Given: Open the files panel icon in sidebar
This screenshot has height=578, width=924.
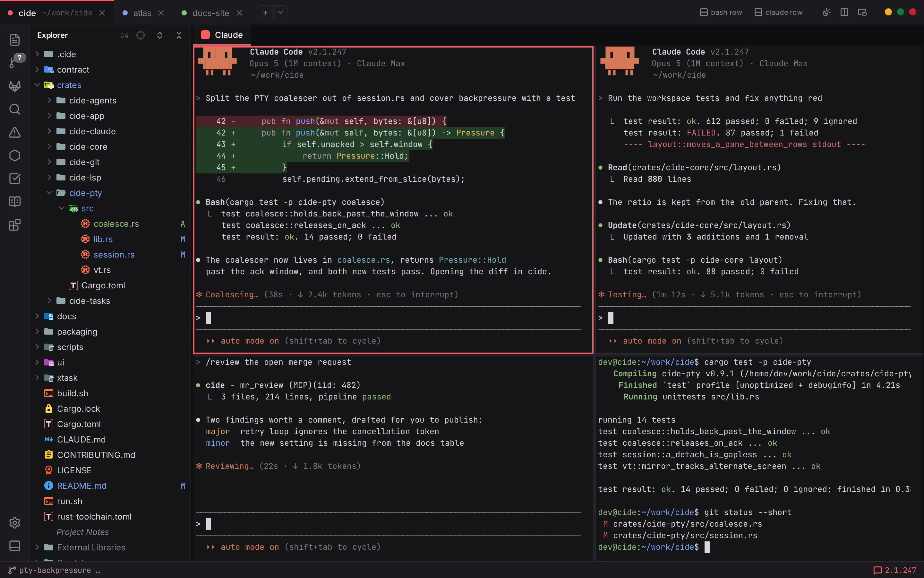Looking at the screenshot, I should (14, 40).
